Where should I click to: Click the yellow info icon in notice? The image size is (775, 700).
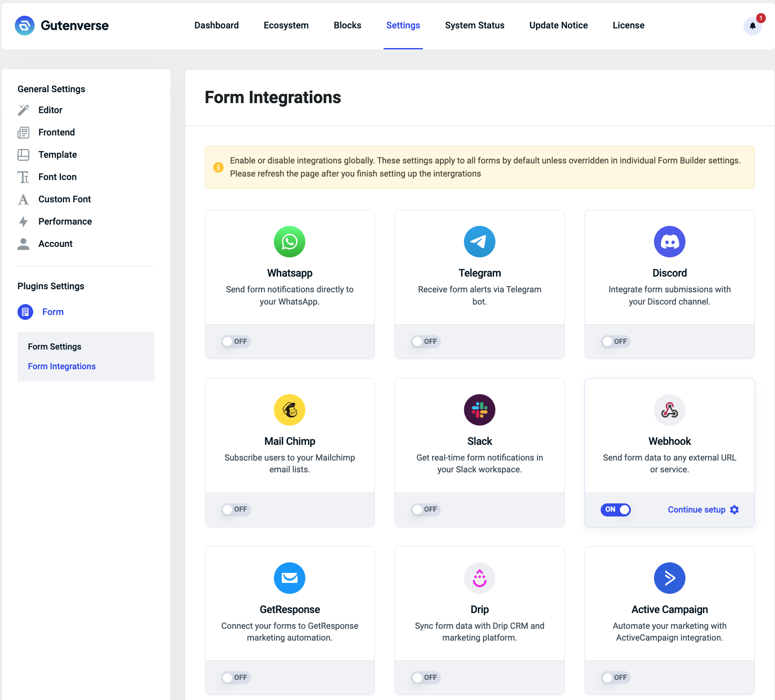(218, 167)
